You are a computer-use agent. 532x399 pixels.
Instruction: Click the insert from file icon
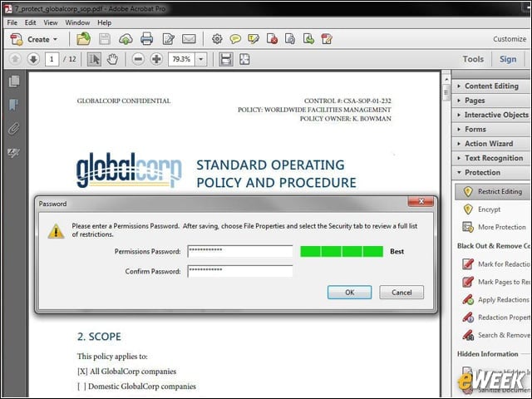308,39
